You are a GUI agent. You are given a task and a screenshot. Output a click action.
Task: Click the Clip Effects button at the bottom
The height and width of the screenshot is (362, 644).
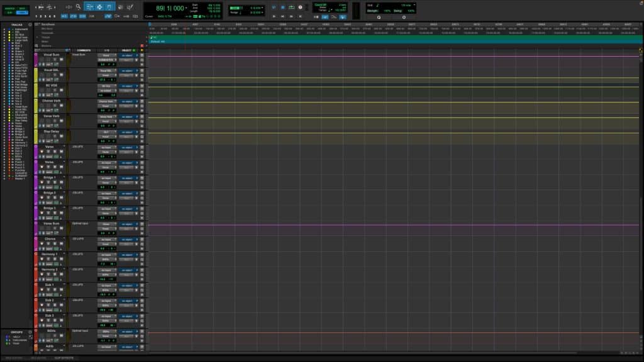coord(61,358)
